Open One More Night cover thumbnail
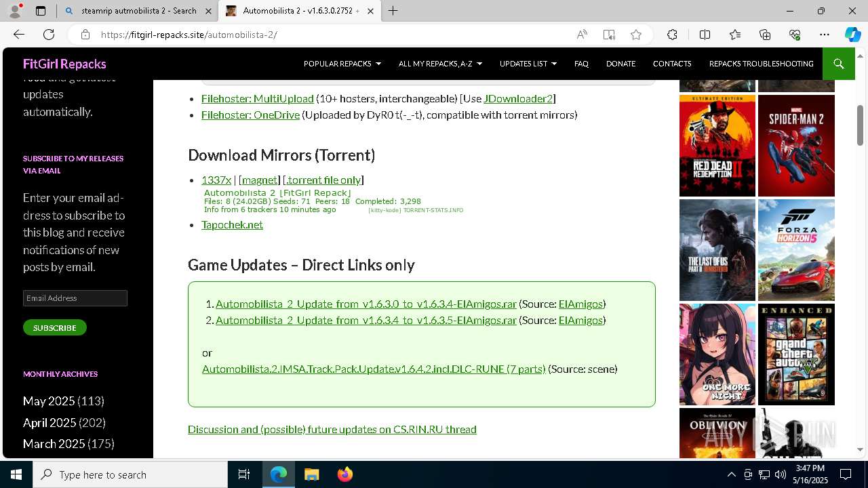This screenshot has height=488, width=868. coord(717,354)
